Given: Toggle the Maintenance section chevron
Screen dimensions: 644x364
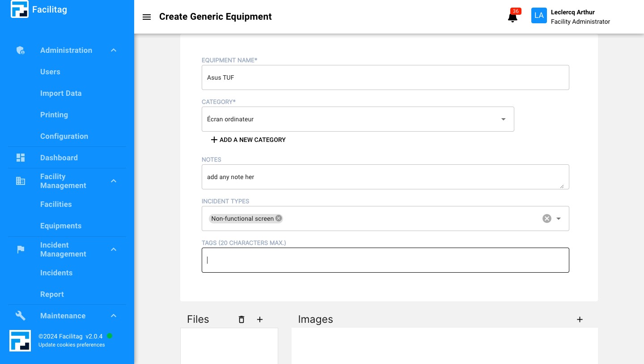Looking at the screenshot, I should click(114, 316).
